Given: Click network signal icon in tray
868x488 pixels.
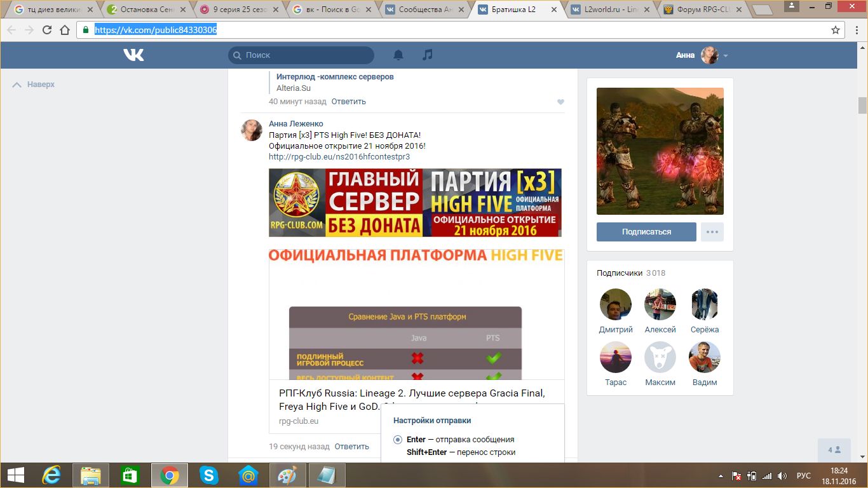Looking at the screenshot, I should (x=767, y=475).
